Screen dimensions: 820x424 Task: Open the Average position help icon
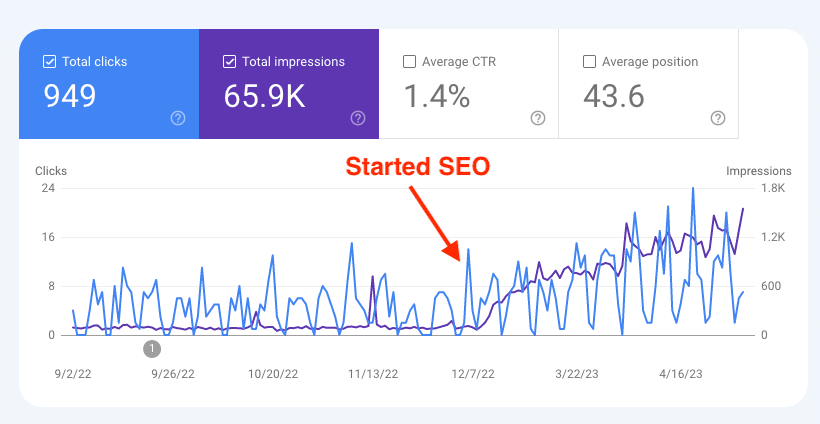(x=718, y=119)
